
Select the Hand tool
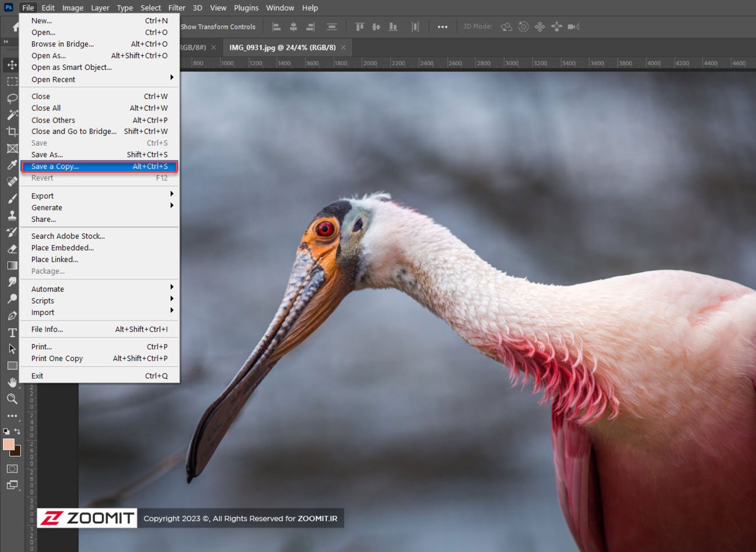pos(12,382)
